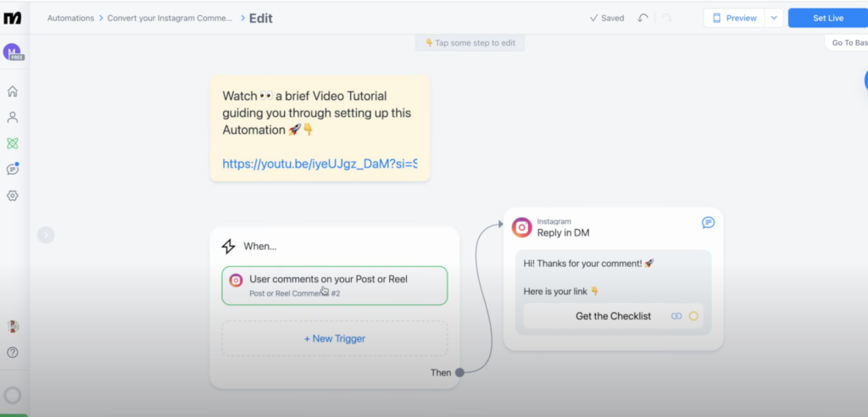This screenshot has width=868, height=417.
Task: Click the user photo avatar in sidebar
Action: tap(13, 326)
